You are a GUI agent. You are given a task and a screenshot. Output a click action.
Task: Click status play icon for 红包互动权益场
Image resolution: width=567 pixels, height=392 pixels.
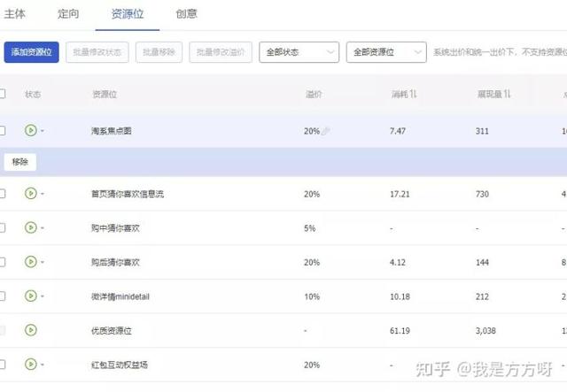(x=31, y=364)
